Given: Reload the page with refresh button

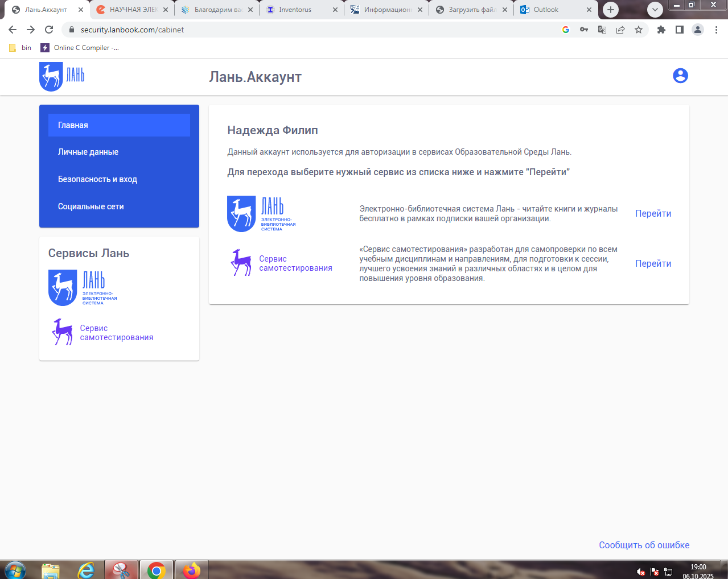Looking at the screenshot, I should tap(49, 30).
